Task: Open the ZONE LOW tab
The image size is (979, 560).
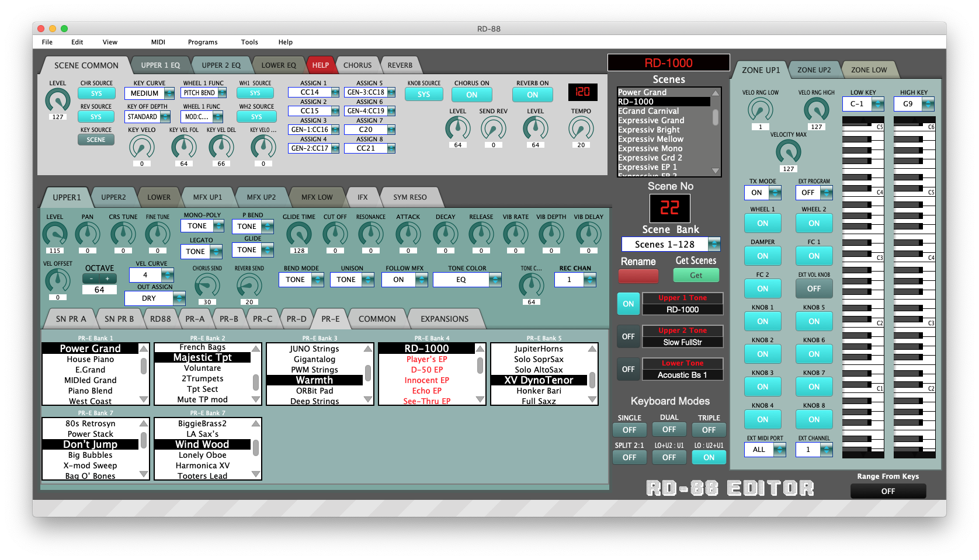Action: coord(869,70)
